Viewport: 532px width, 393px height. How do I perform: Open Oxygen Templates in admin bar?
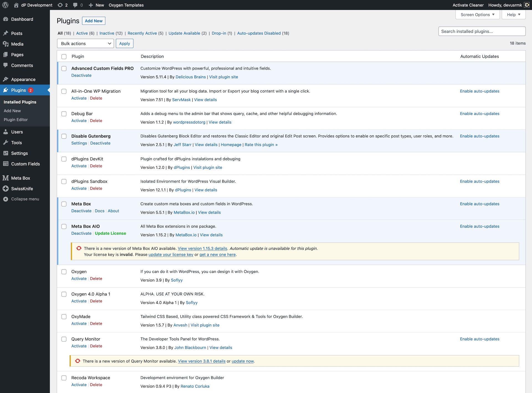tap(126, 5)
